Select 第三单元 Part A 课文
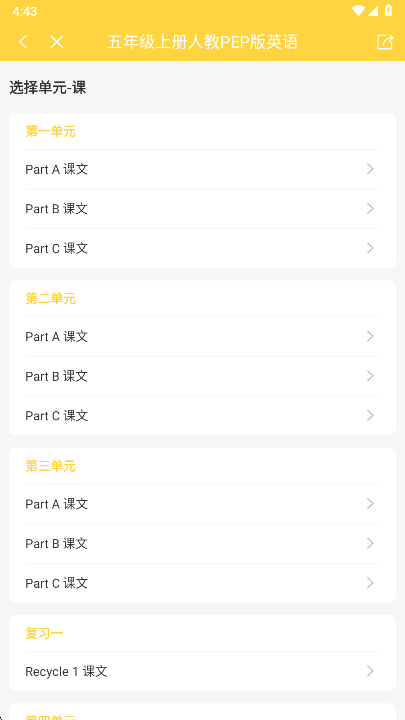This screenshot has width=405, height=720. pos(202,504)
